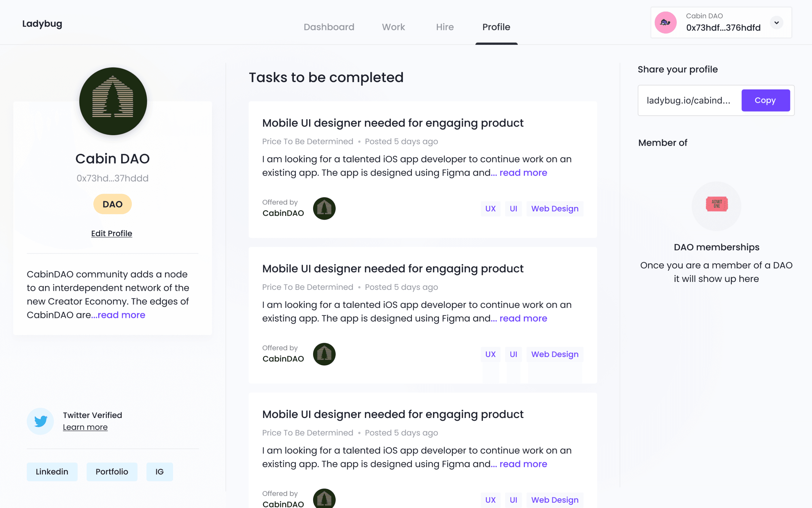Click the pink wallet avatar icon

pyautogui.click(x=665, y=23)
